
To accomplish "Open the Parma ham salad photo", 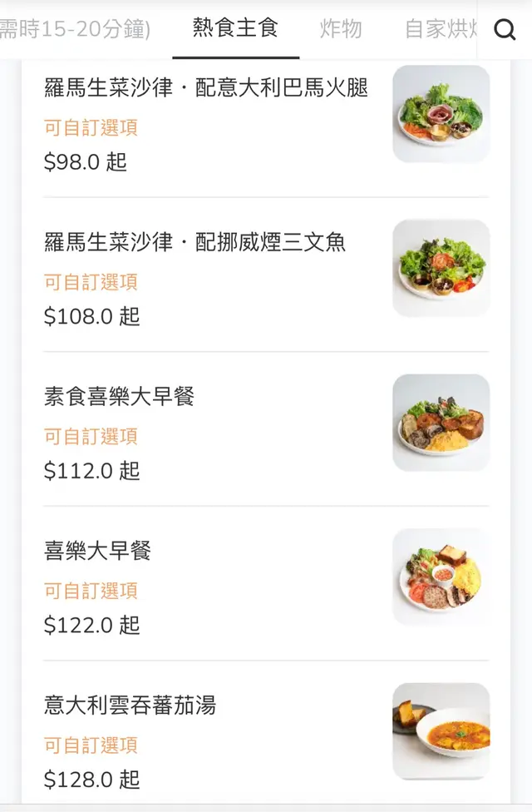I will click(x=441, y=114).
